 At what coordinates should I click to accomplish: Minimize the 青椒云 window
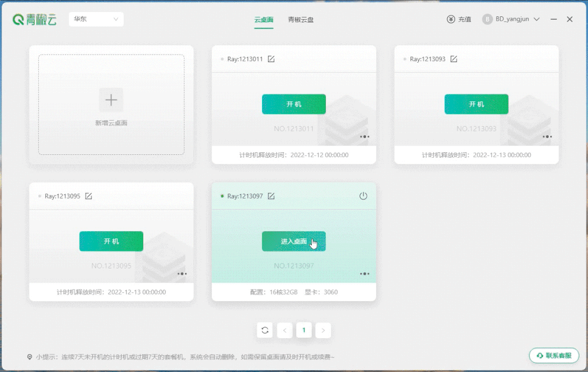pyautogui.click(x=554, y=19)
